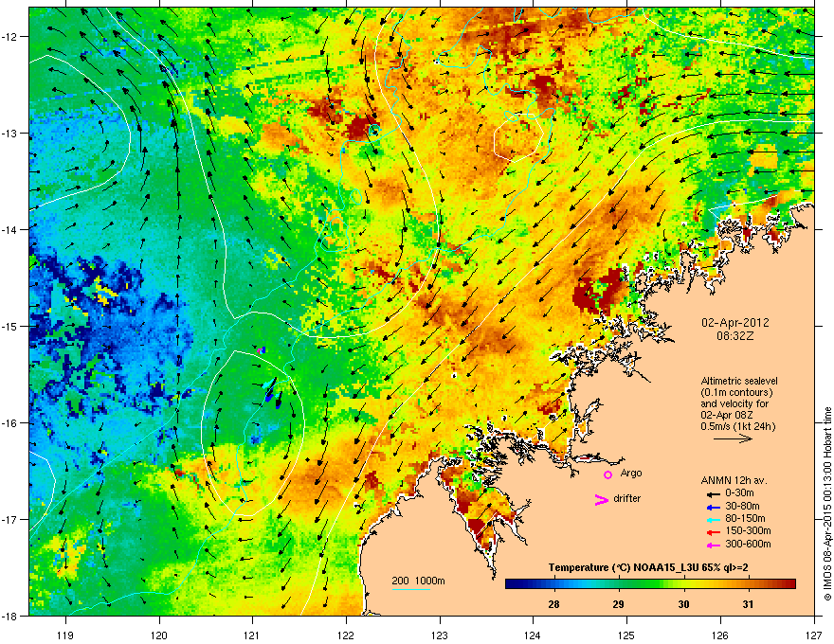Click the Altimetric sealevel text

[739, 381]
